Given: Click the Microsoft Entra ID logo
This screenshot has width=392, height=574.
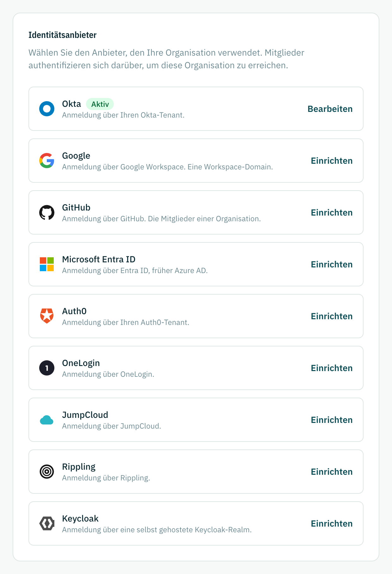Looking at the screenshot, I should click(x=47, y=264).
